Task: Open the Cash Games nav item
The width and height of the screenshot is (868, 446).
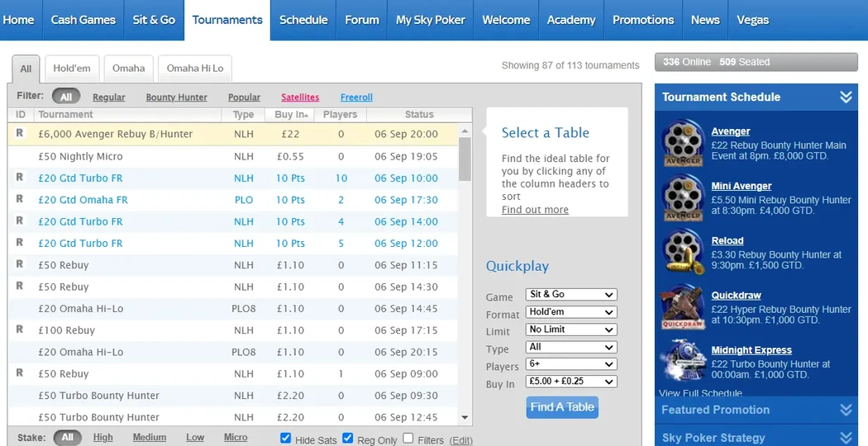Action: click(83, 20)
